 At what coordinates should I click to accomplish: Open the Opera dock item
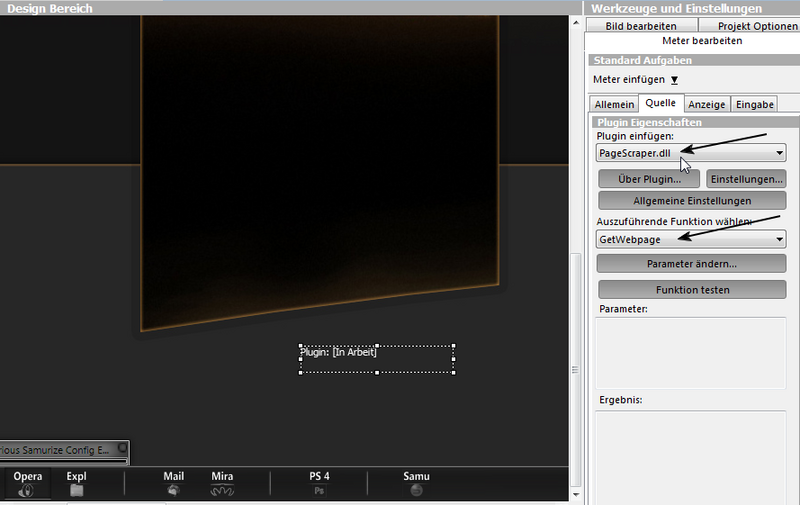[27, 483]
